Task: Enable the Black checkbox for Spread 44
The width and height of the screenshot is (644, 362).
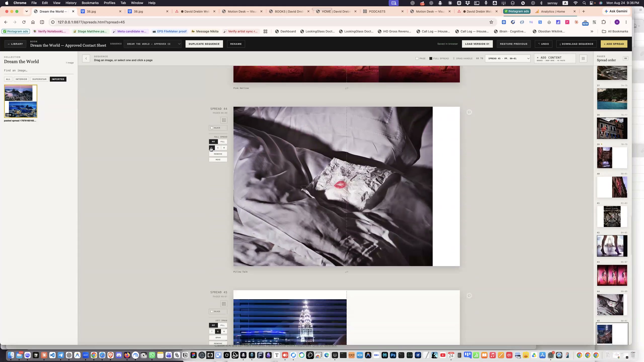Action: 212,128
